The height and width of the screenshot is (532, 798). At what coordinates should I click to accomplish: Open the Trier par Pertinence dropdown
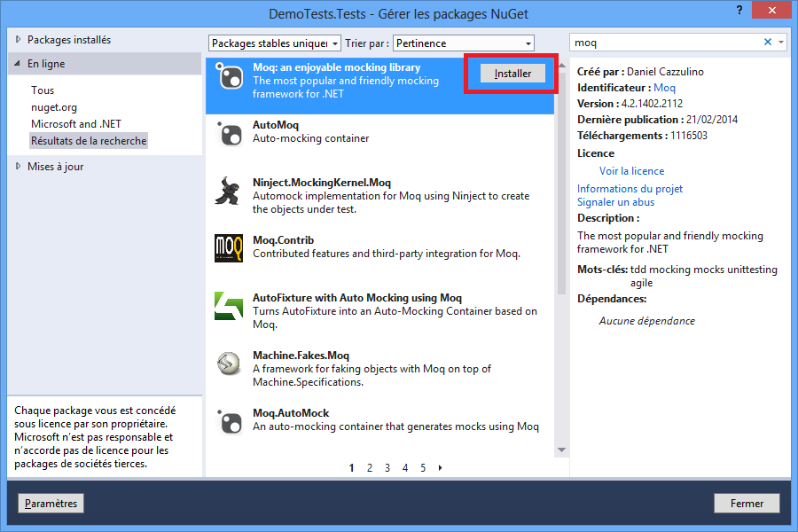click(463, 43)
